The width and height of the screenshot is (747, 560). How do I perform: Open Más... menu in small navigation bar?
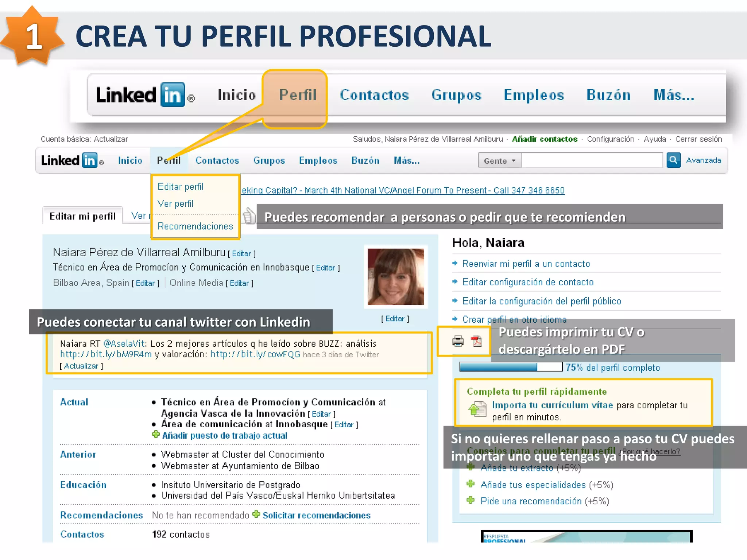click(x=407, y=160)
